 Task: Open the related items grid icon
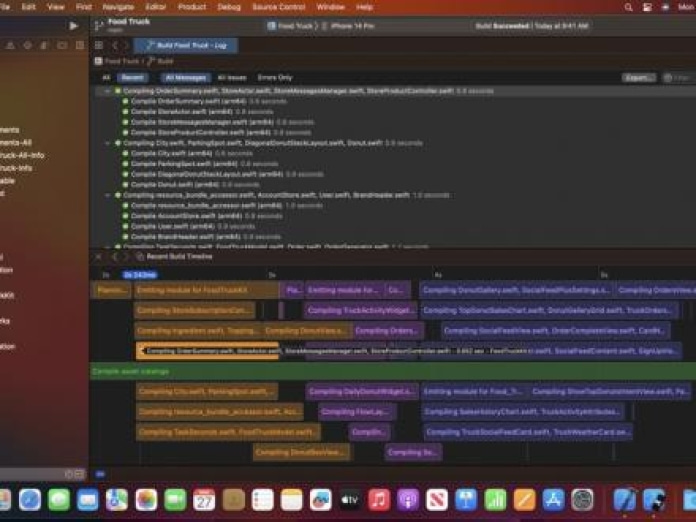99,45
